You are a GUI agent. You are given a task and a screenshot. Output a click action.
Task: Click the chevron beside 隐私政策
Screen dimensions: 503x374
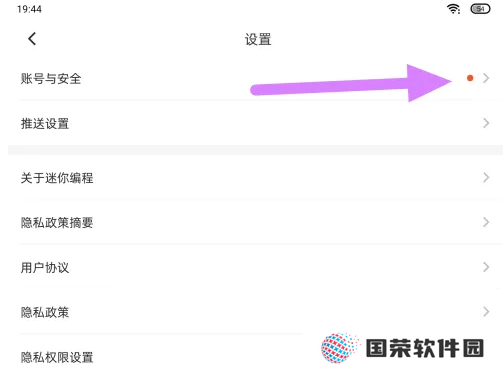click(486, 312)
